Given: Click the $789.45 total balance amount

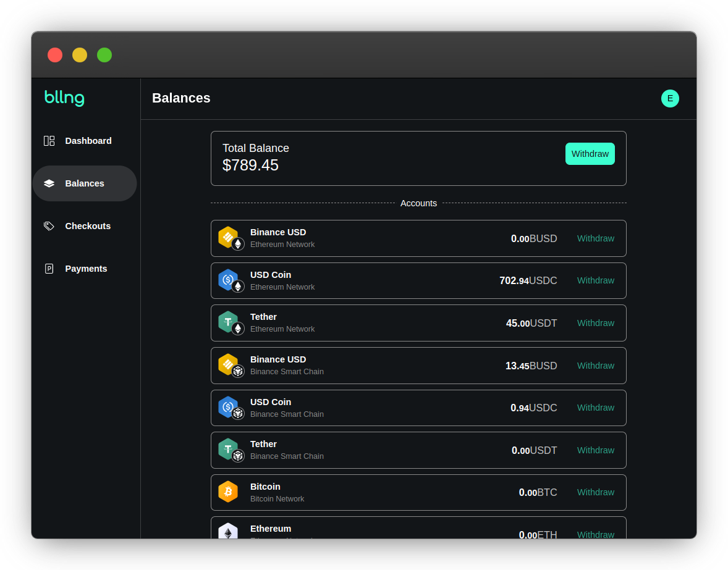Looking at the screenshot, I should click(250, 165).
